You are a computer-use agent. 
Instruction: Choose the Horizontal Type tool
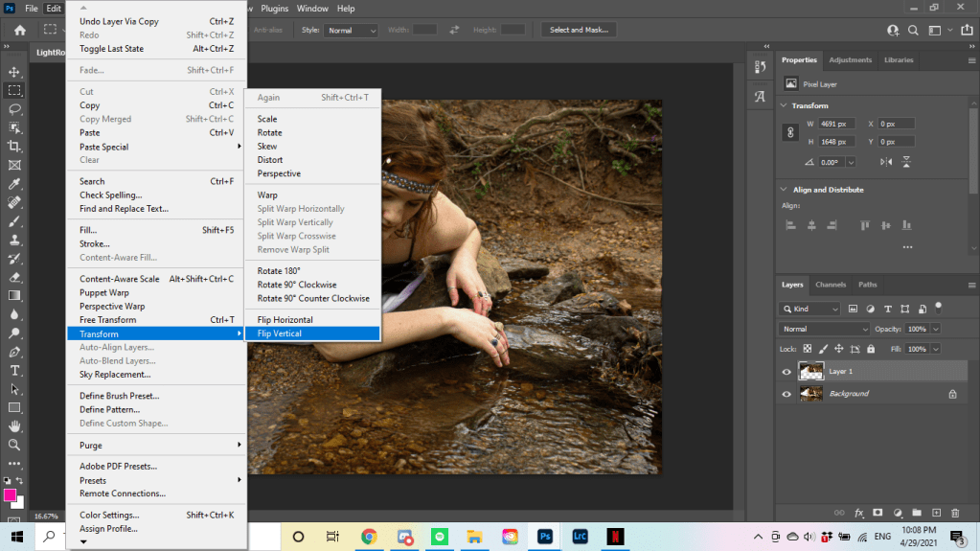(14, 371)
